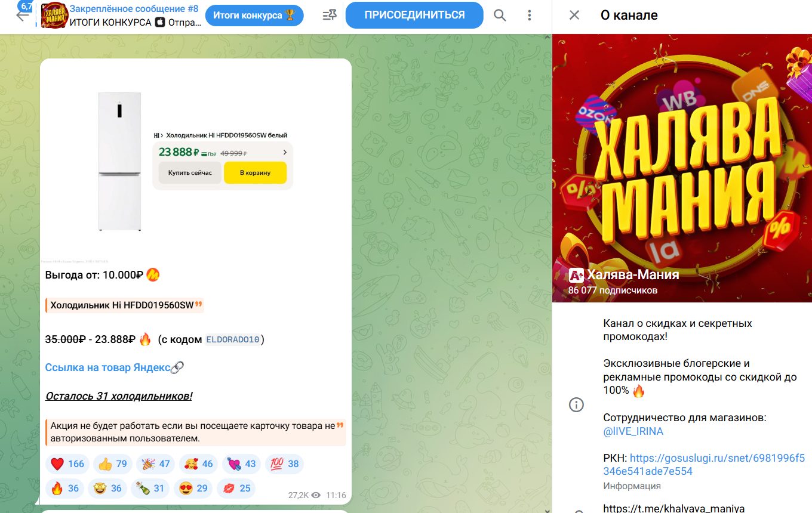Toggle the fire reaction with 36
The image size is (812, 513).
pos(65,489)
